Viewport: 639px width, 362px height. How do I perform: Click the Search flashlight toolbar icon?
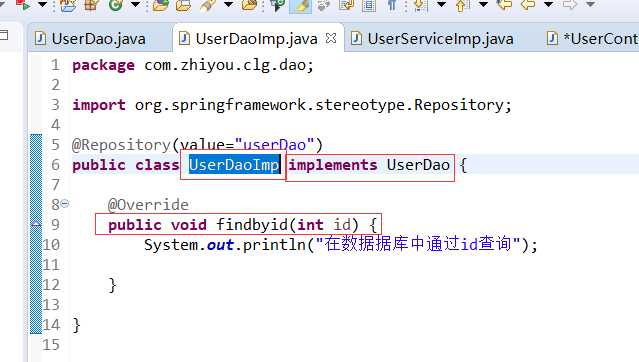pyautogui.click(x=208, y=5)
